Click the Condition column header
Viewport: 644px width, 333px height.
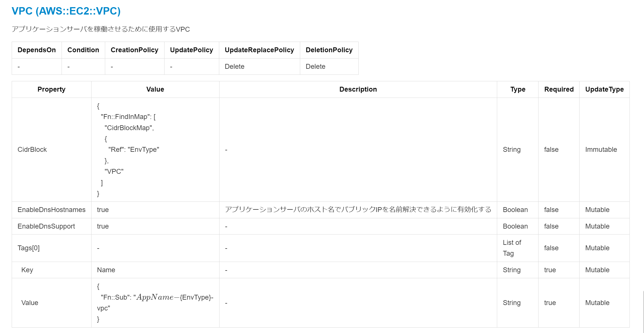click(83, 50)
